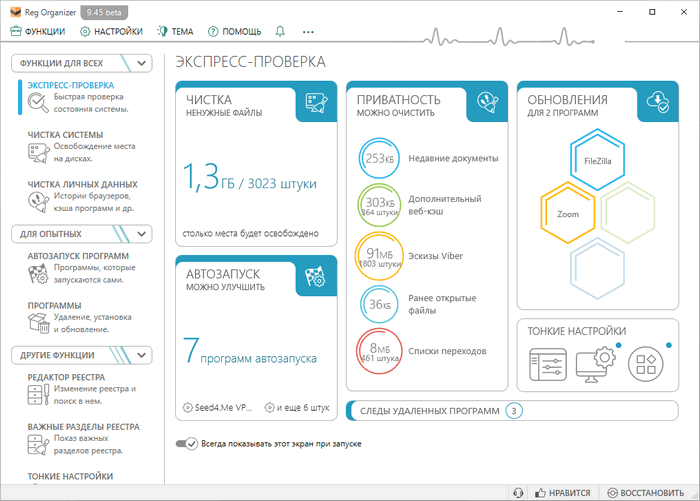
Task: Click the 253 КБ recent documents circle
Action: [x=379, y=158]
